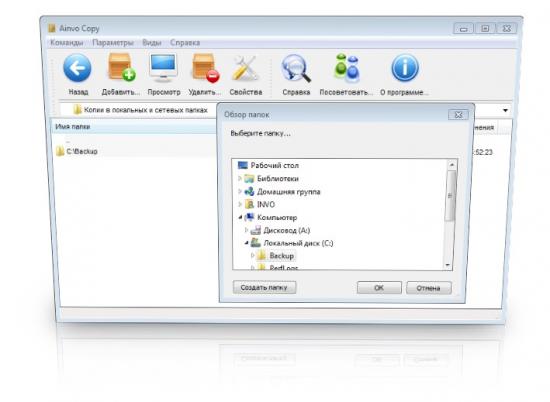Click the folder tree scrollbar thumb
The width and height of the screenshot is (550, 402).
[x=450, y=195]
